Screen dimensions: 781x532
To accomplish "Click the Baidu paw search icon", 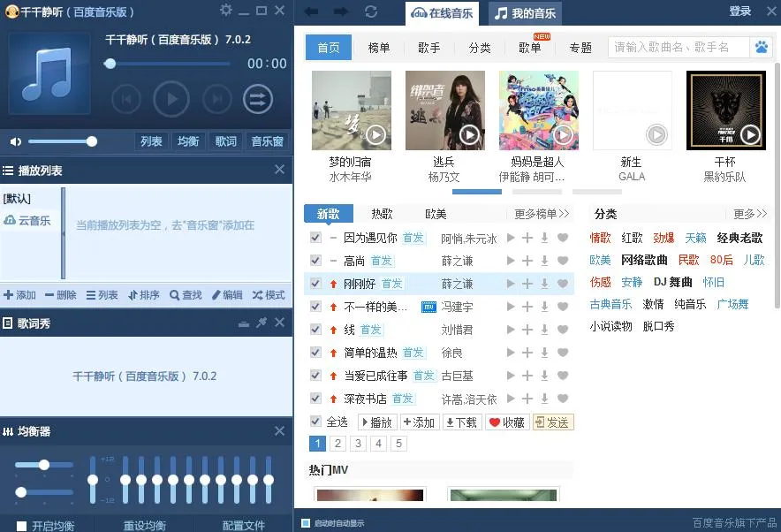I will pos(761,48).
